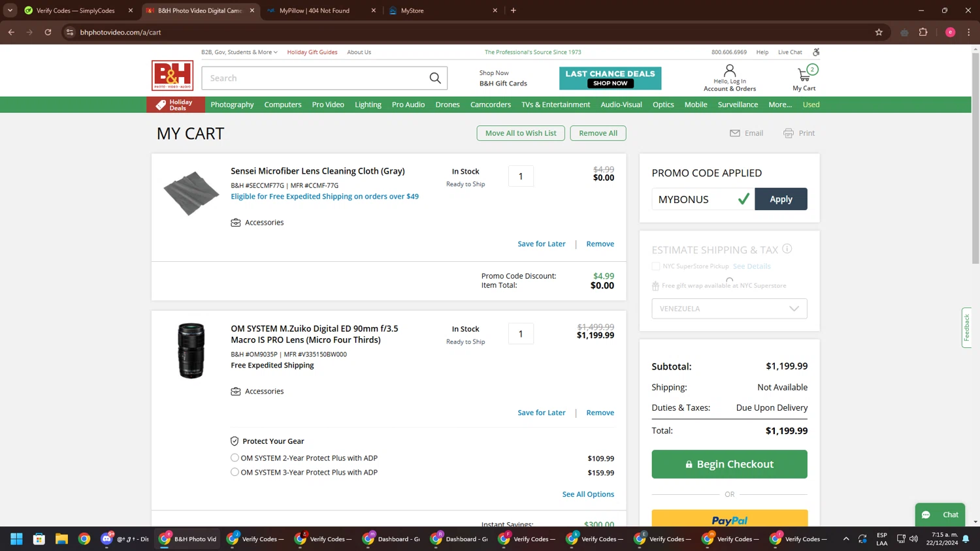This screenshot has height=551, width=980.
Task: Click the accessibility icon near Live Chat
Action: tap(816, 52)
